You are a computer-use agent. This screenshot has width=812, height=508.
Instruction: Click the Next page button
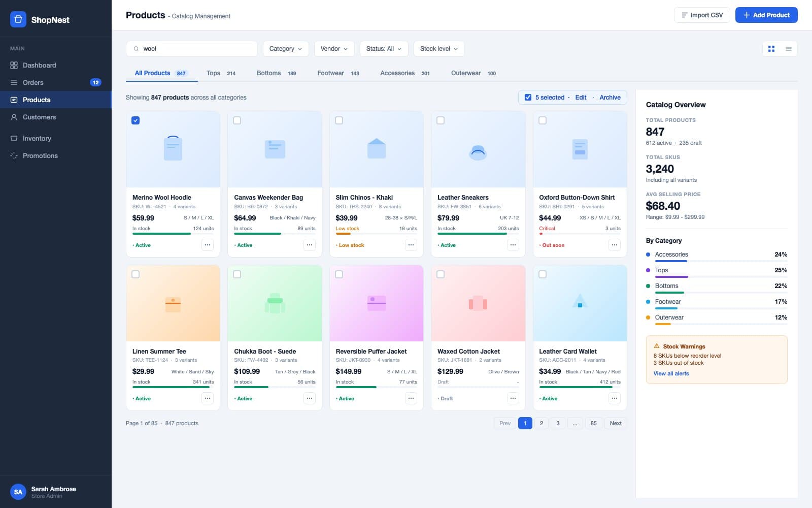coord(616,423)
